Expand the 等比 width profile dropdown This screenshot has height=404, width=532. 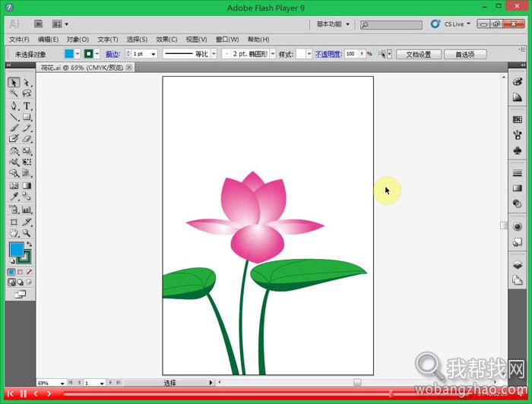coord(214,54)
